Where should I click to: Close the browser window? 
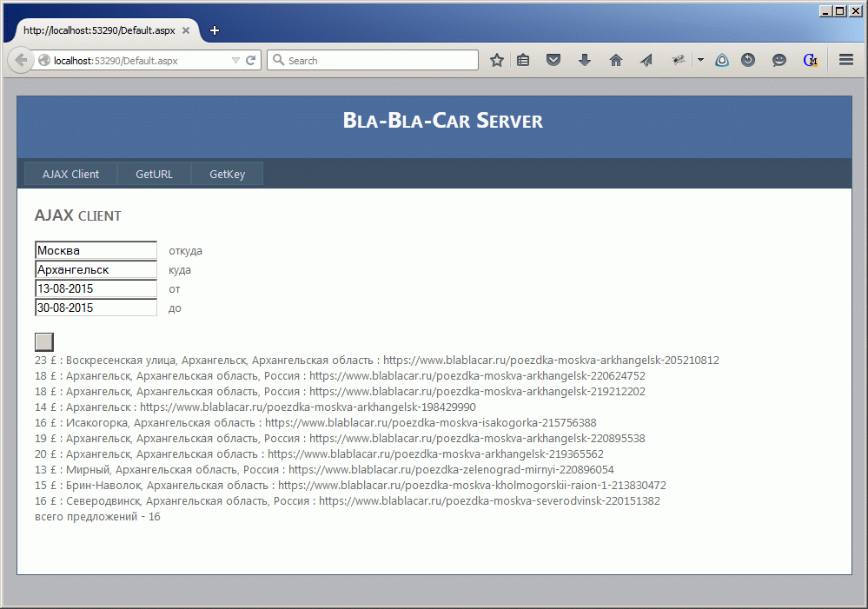855,10
